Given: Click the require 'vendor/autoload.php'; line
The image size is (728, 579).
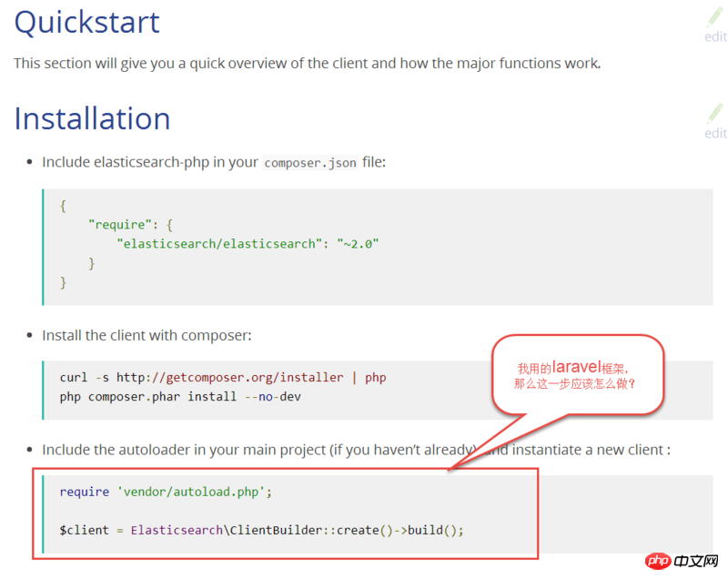Looking at the screenshot, I should (166, 492).
